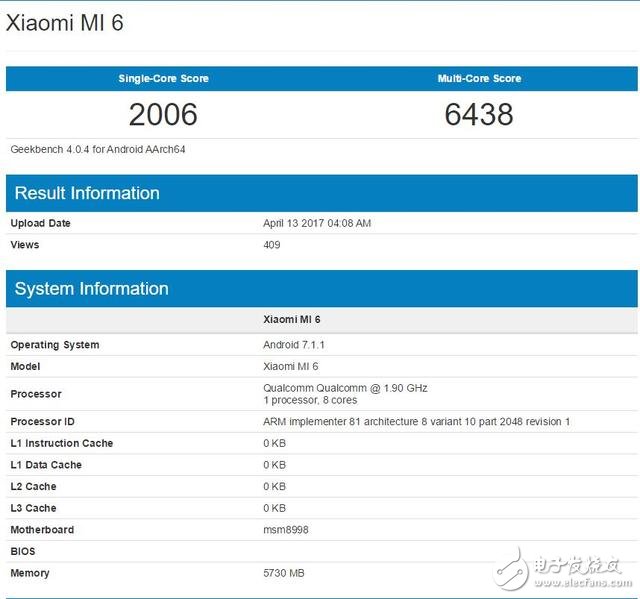Click the Xiaomi MI 6 page title
640x599 pixels.
[65, 23]
